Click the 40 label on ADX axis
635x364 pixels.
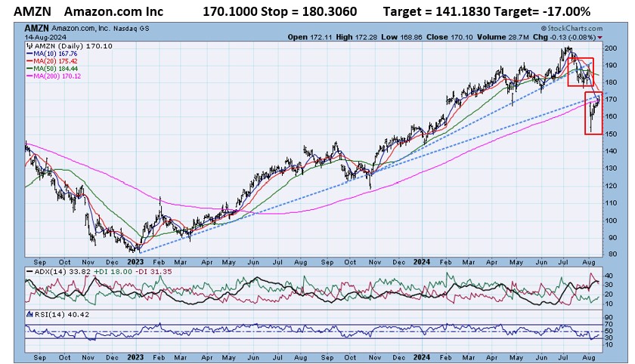coord(609,276)
